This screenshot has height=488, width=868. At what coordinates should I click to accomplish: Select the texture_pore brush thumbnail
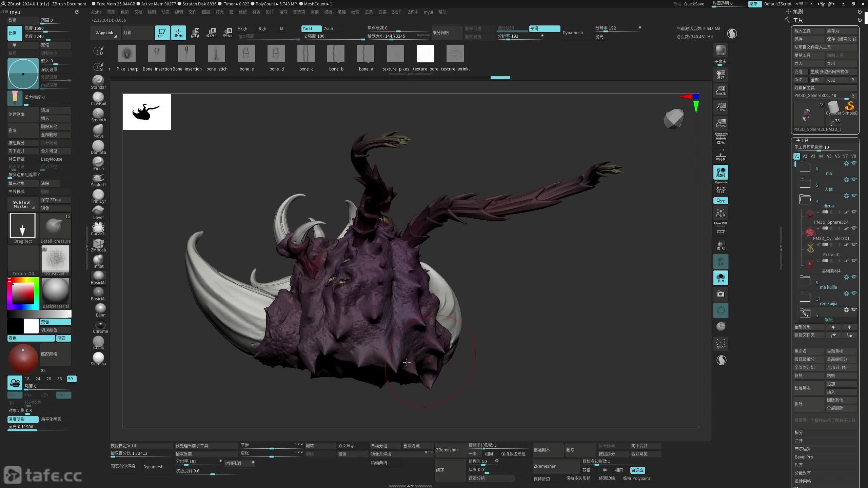coord(425,54)
